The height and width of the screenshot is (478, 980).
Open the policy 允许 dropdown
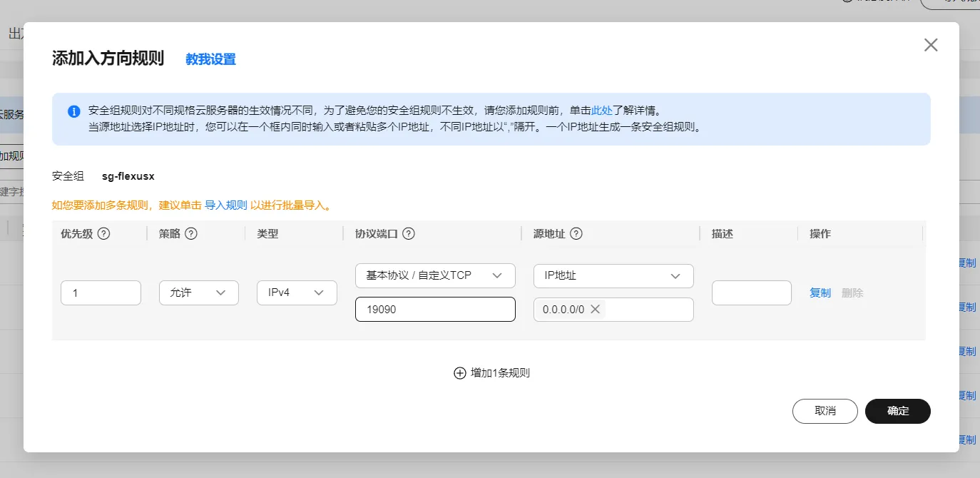click(x=198, y=293)
